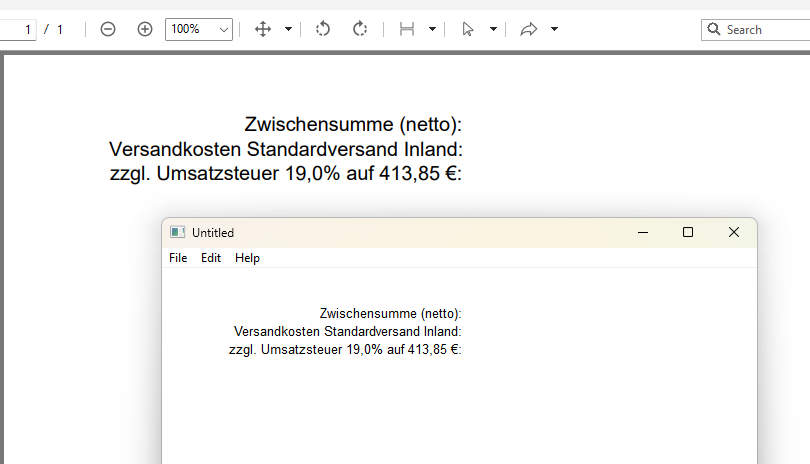Expand the page layout dropdown arrow
The height and width of the screenshot is (464, 810).
(432, 29)
